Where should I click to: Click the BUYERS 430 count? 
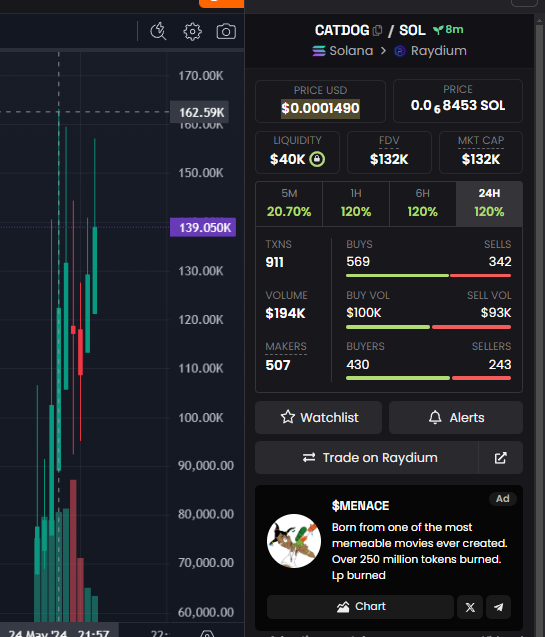(x=358, y=364)
